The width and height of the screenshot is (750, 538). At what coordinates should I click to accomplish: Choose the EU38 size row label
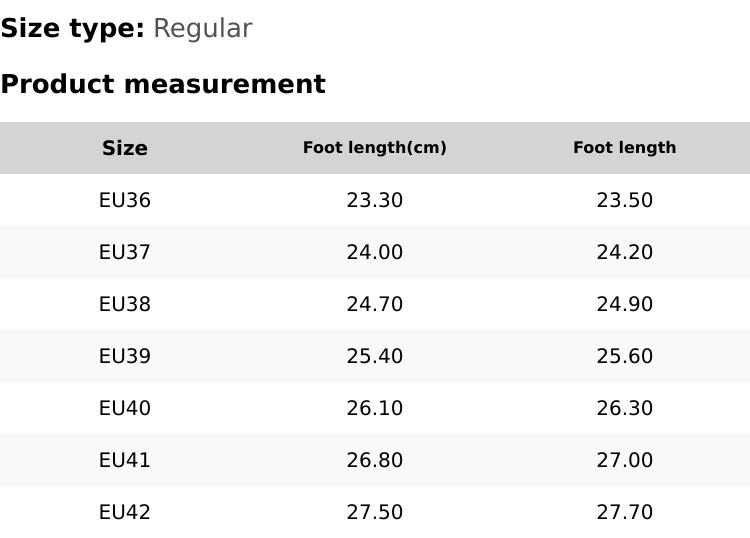pos(125,304)
